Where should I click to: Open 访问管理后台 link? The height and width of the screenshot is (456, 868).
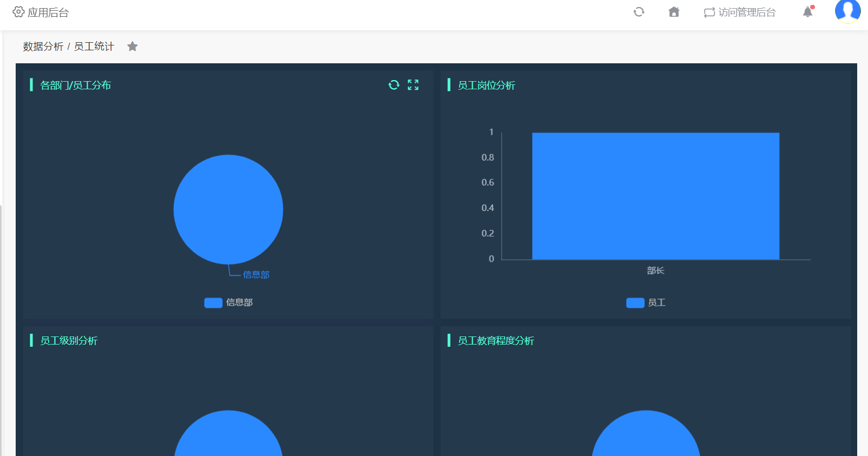[740, 12]
